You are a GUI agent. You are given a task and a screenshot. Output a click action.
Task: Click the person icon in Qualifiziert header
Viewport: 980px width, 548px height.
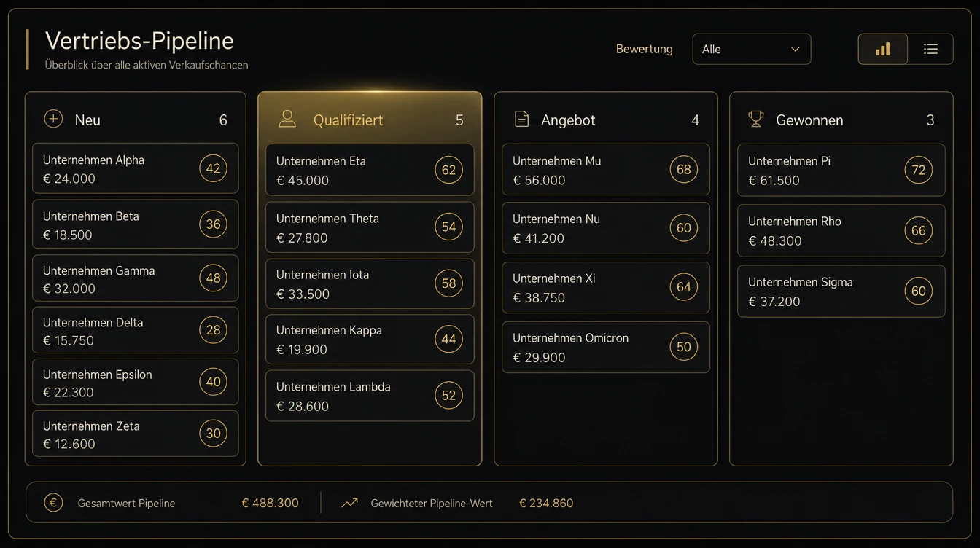pyautogui.click(x=287, y=120)
